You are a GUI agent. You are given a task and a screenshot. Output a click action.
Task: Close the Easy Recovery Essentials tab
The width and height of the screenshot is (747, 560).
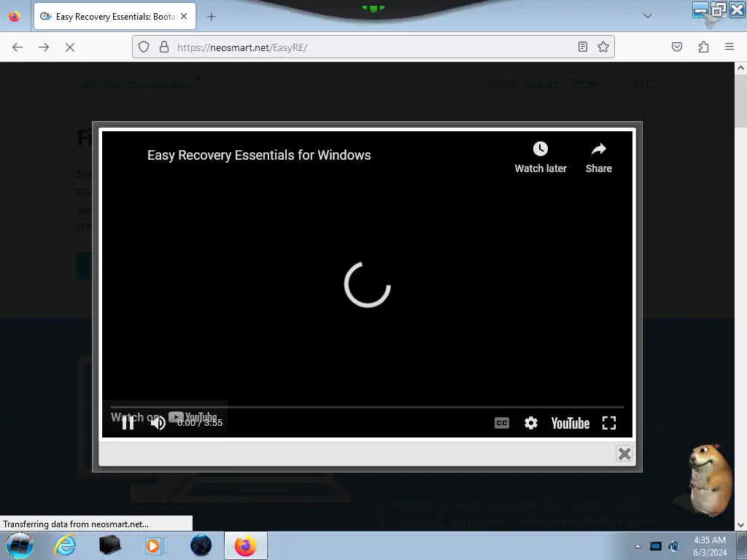click(184, 16)
